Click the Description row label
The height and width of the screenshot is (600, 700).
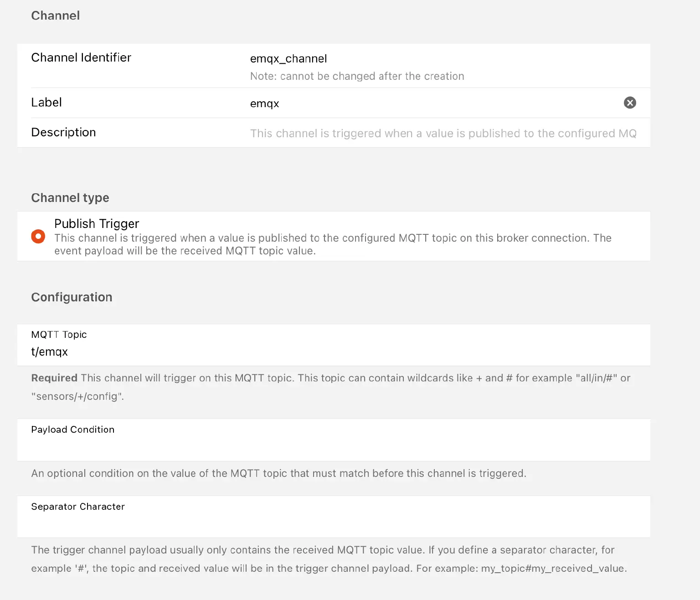63,132
